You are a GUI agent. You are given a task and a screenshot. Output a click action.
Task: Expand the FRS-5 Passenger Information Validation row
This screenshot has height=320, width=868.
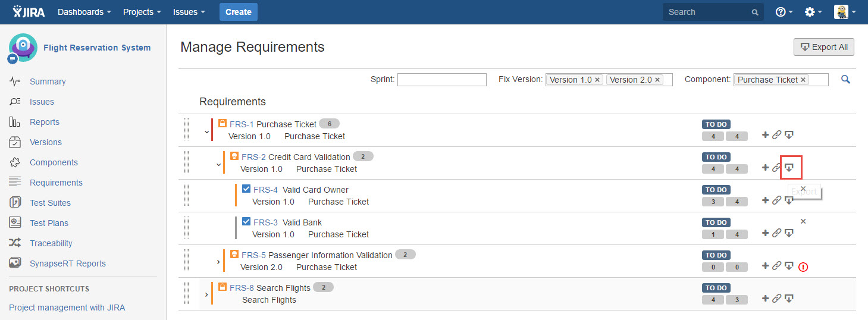click(x=218, y=262)
